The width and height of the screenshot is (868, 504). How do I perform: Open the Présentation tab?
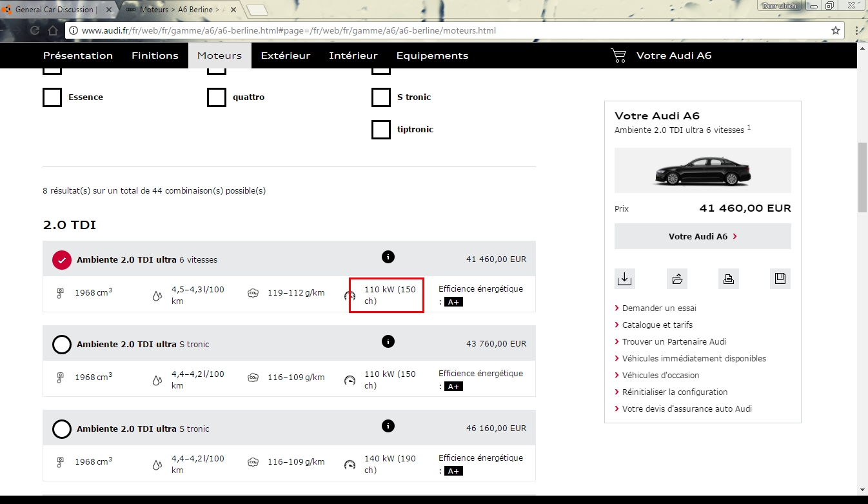pos(78,55)
